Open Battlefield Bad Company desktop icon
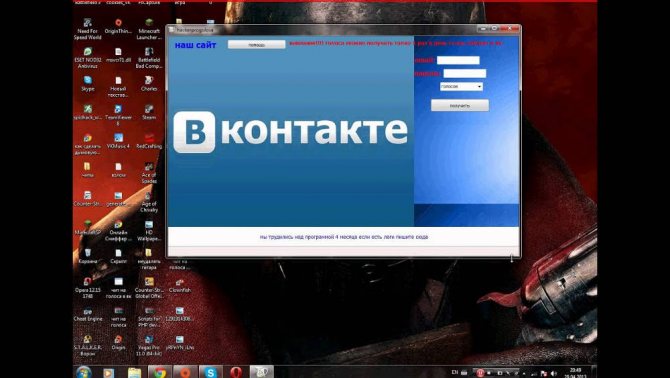The height and width of the screenshot is (378, 670). coord(149,57)
